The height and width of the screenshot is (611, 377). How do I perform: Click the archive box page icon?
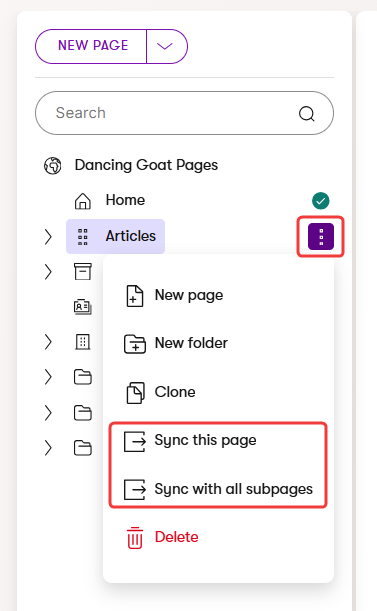pos(83,272)
